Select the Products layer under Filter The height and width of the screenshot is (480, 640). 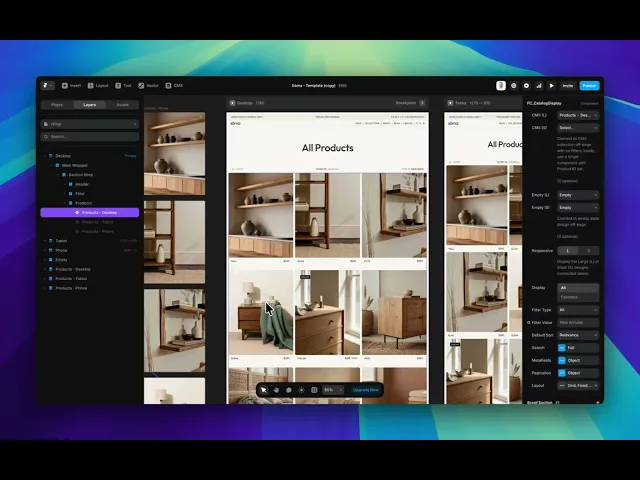(x=83, y=203)
